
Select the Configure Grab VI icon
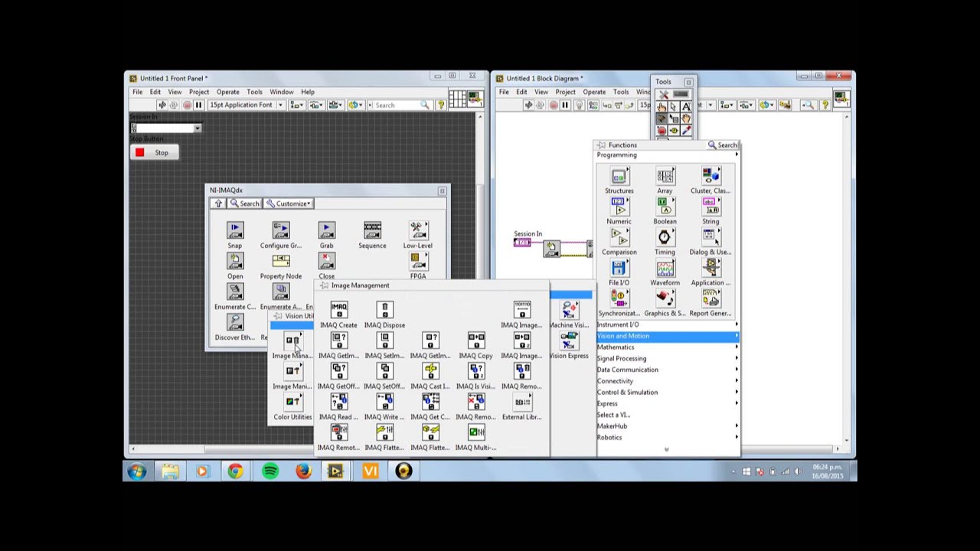coord(281,230)
